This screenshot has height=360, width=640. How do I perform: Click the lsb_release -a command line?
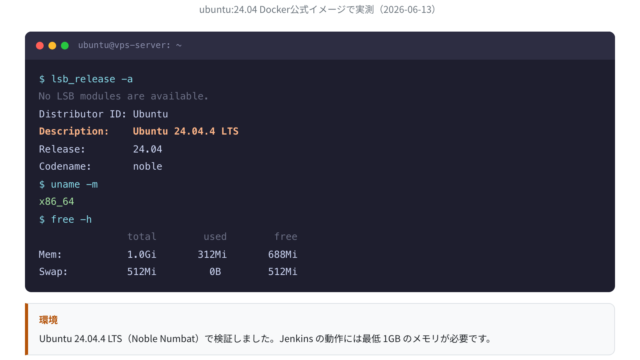86,79
